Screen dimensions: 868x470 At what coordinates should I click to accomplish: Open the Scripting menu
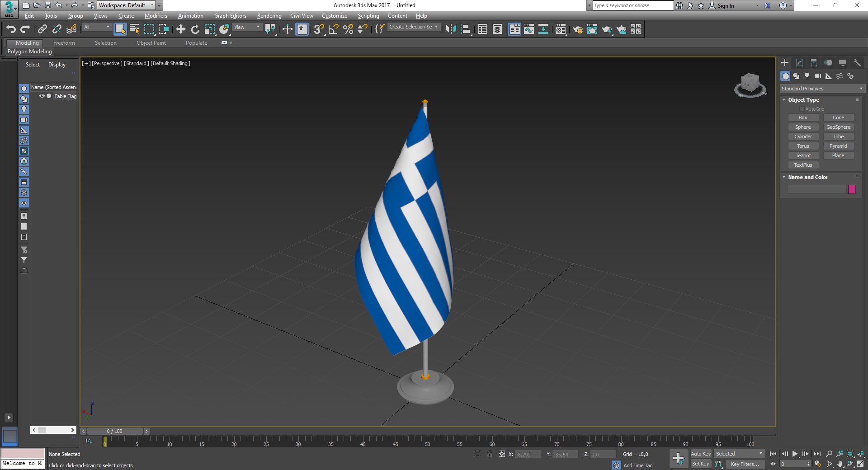click(368, 16)
